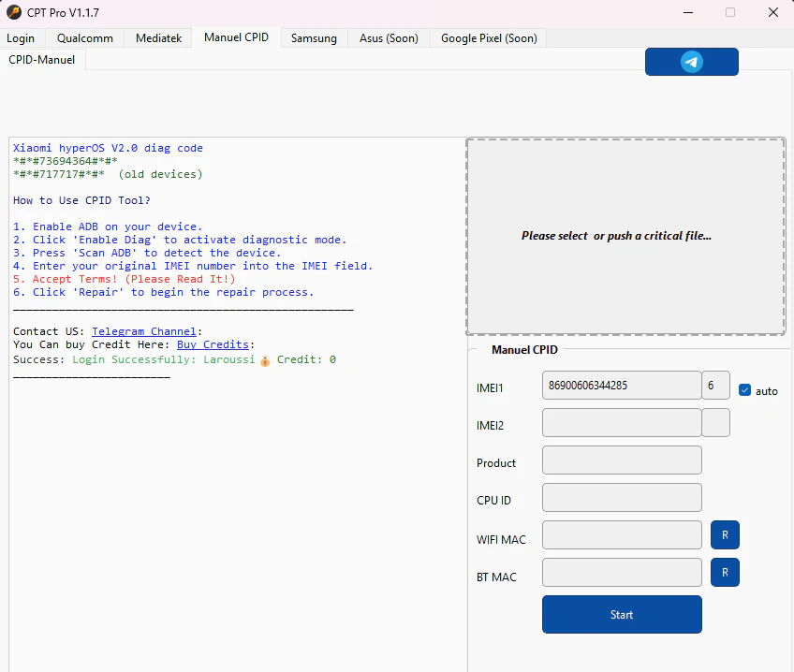Toggle the auto checkbox beside IMEI1
The width and height of the screenshot is (794, 672).
coord(744,390)
